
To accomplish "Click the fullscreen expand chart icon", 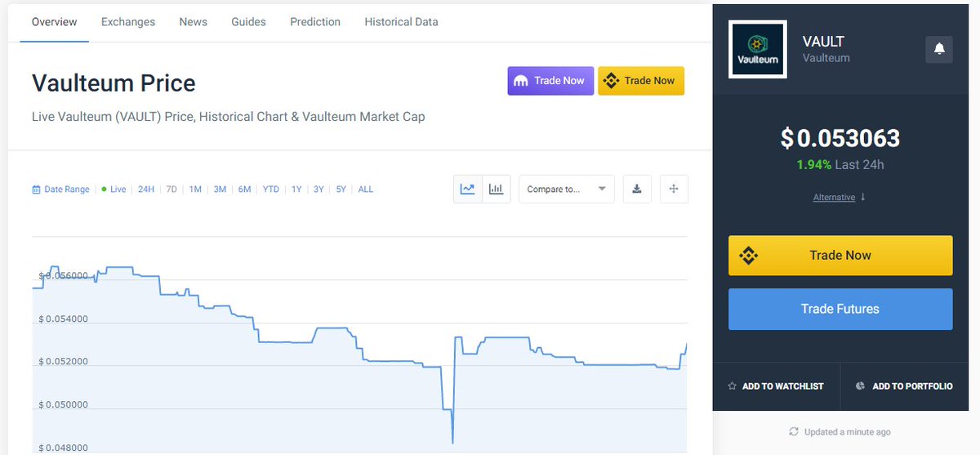I will [x=674, y=189].
